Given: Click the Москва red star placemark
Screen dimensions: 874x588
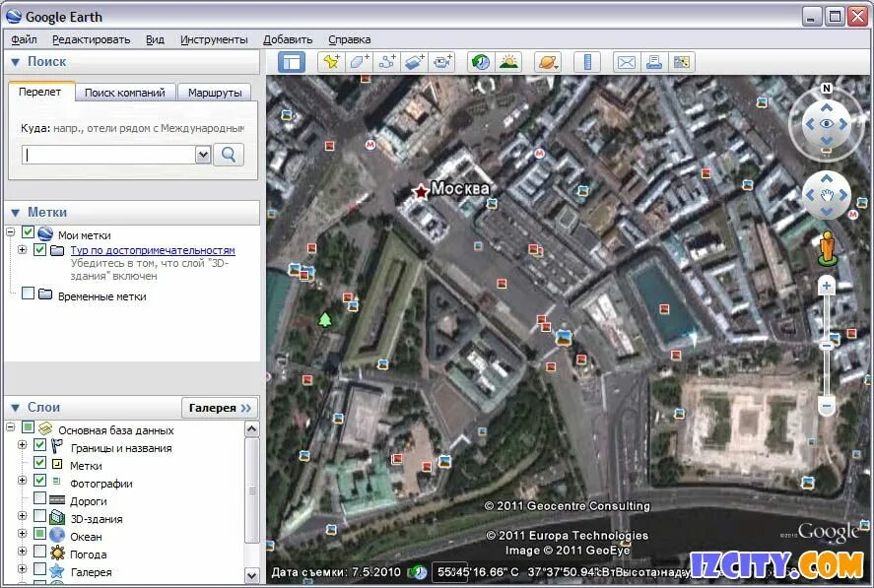Looking at the screenshot, I should (421, 191).
